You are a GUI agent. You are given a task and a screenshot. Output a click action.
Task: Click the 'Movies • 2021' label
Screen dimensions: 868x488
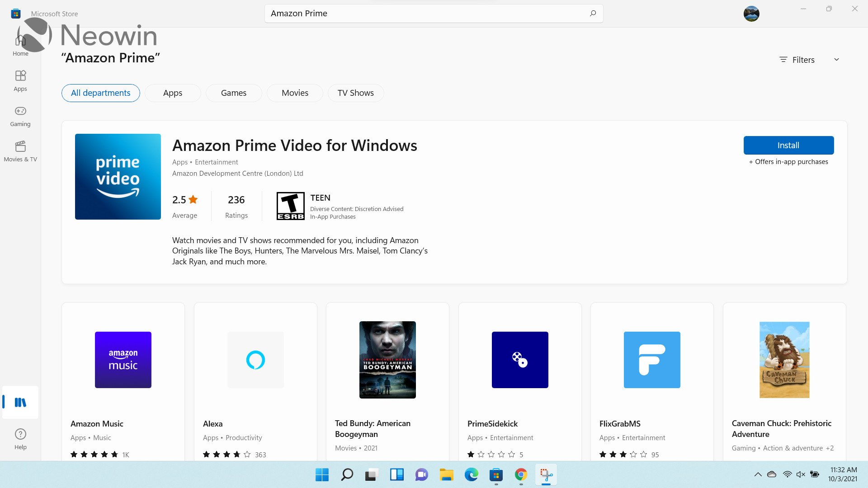[x=356, y=448]
